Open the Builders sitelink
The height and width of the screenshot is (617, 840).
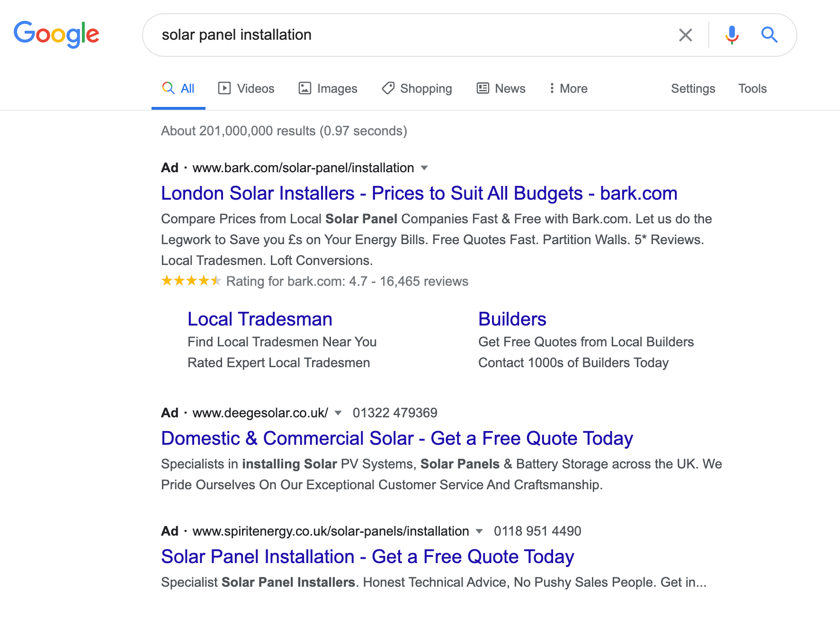512,319
